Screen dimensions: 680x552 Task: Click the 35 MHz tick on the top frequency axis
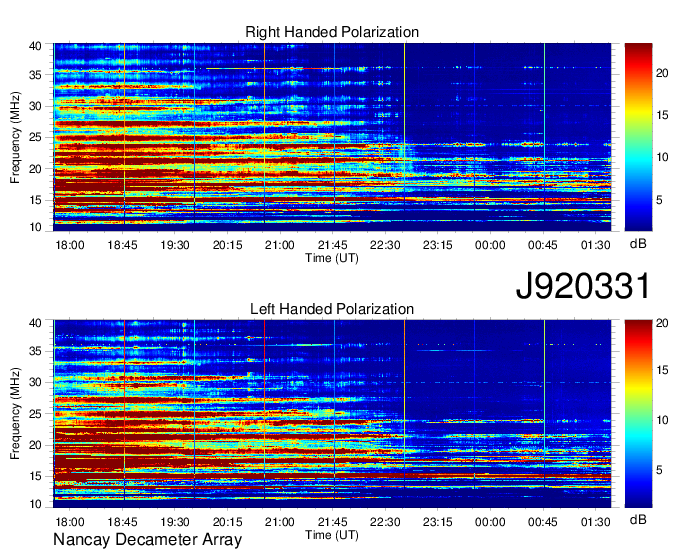point(36,75)
